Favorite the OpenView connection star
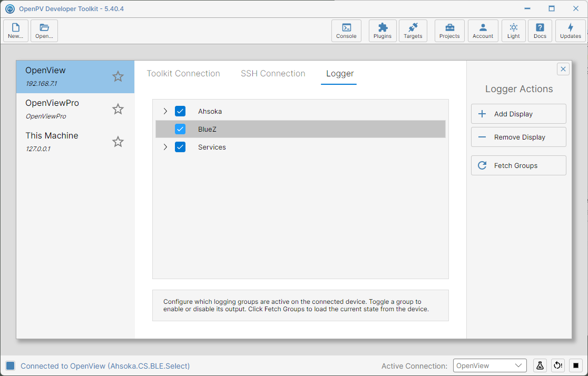The image size is (588, 376). [118, 76]
